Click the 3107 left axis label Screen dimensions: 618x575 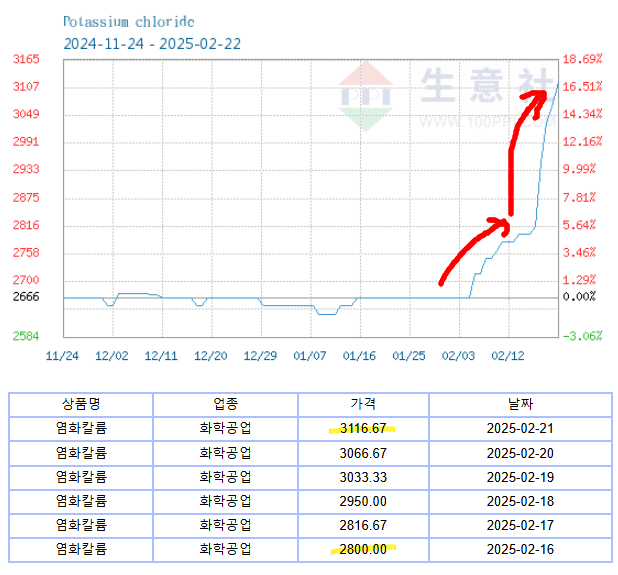(26, 86)
